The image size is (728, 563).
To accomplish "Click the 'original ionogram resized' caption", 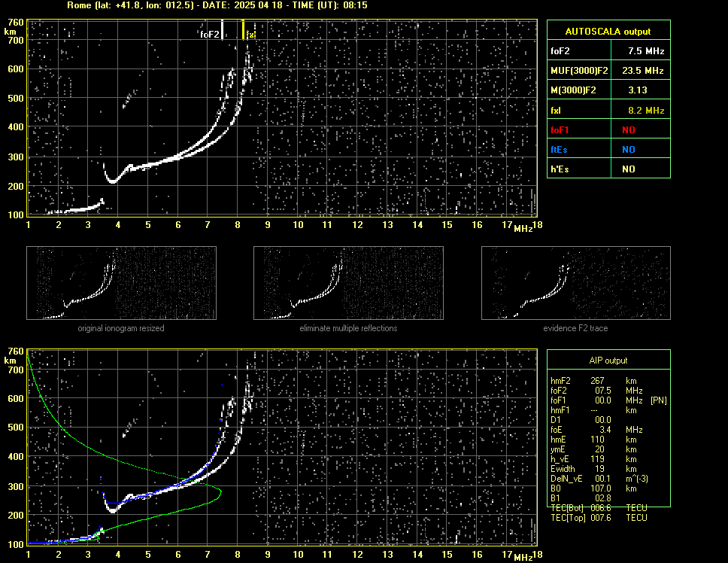I will (121, 328).
